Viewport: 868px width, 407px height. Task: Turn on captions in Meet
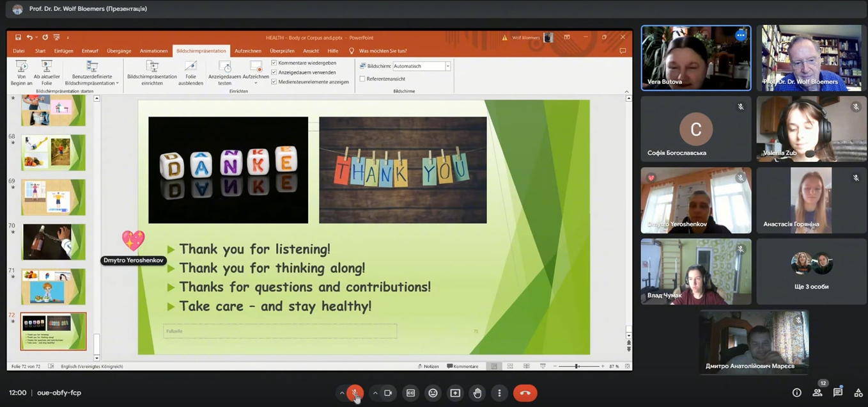point(411,393)
